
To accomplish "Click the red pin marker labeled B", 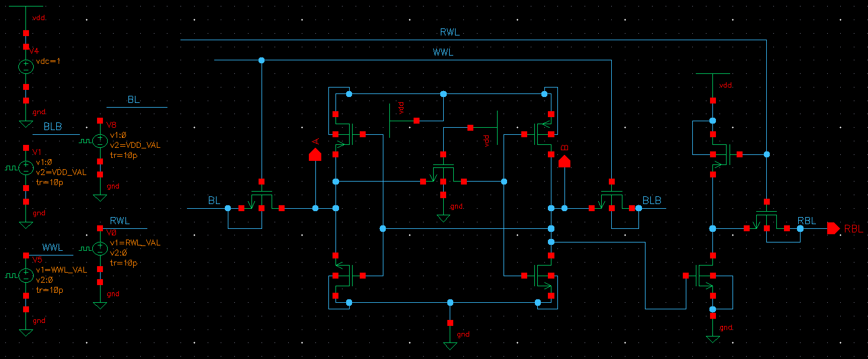I will tap(564, 160).
